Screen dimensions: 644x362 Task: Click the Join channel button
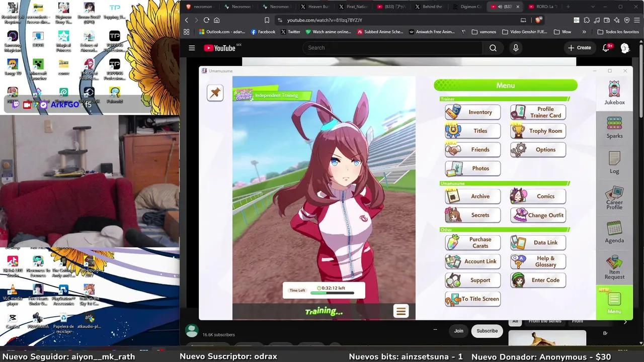pyautogui.click(x=458, y=331)
